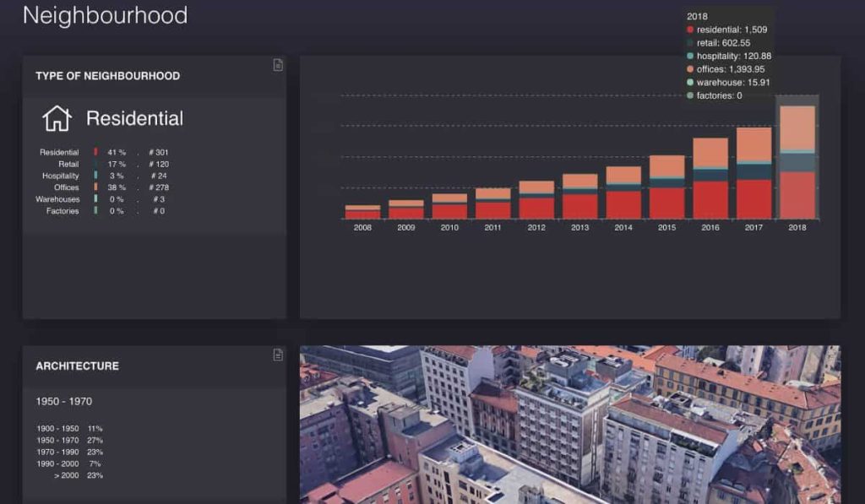
Task: Toggle the factories series in the legend
Action: 691,95
